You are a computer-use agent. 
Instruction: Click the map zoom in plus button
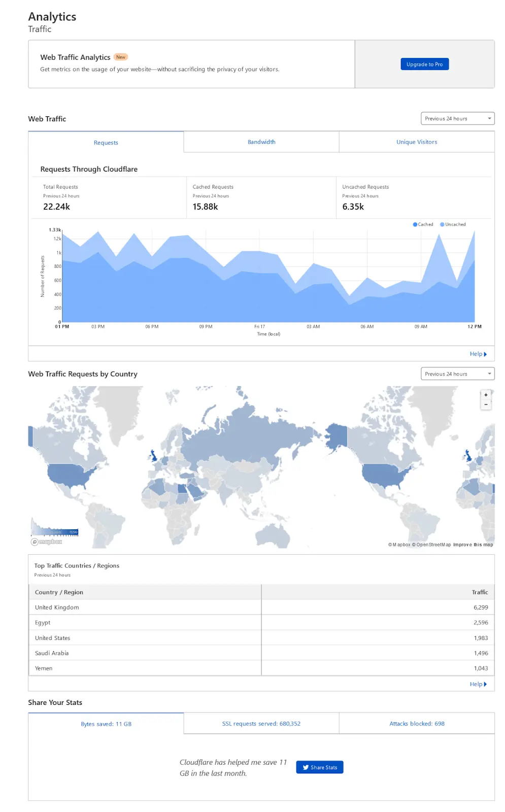click(x=486, y=395)
